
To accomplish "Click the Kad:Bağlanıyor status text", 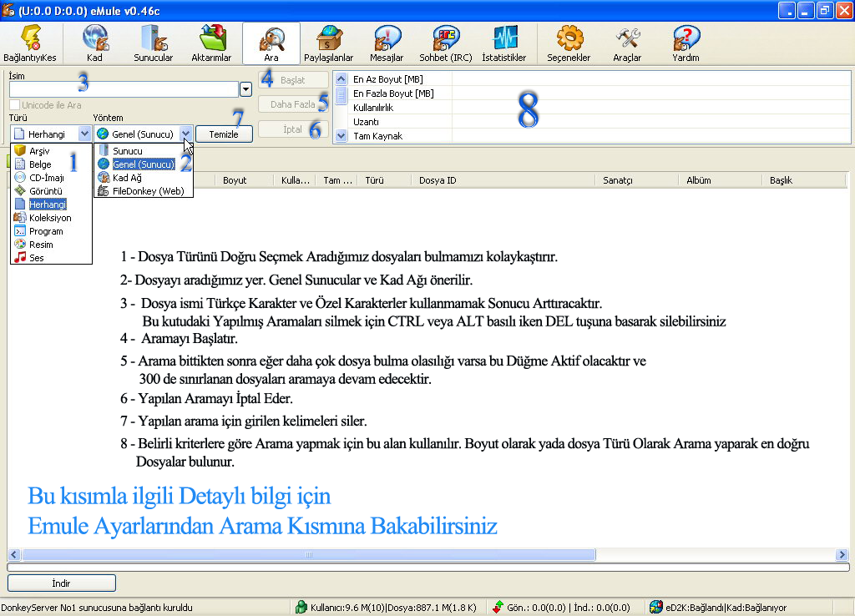I will click(756, 608).
